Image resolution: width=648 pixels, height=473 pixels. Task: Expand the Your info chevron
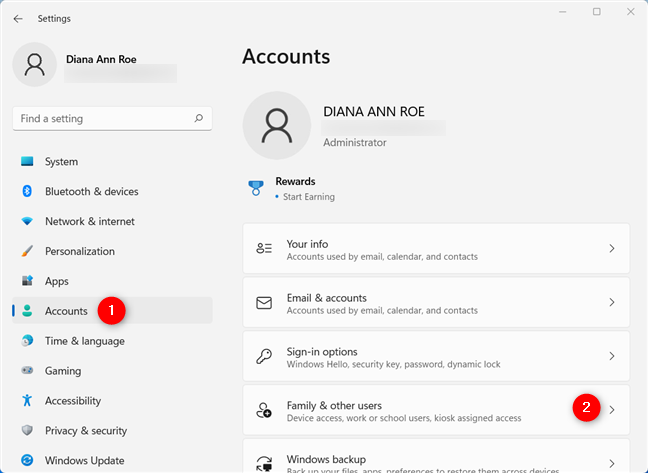point(611,249)
